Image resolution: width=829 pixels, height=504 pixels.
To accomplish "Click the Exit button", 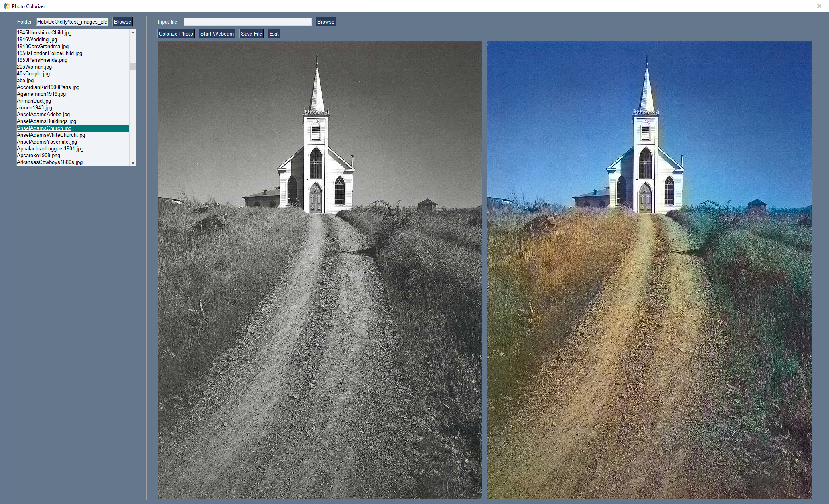I will tap(274, 34).
